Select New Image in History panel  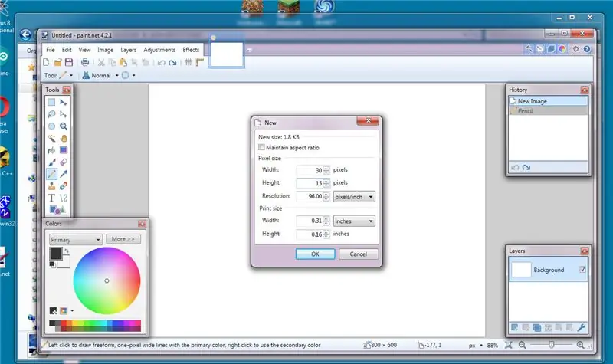pyautogui.click(x=549, y=101)
